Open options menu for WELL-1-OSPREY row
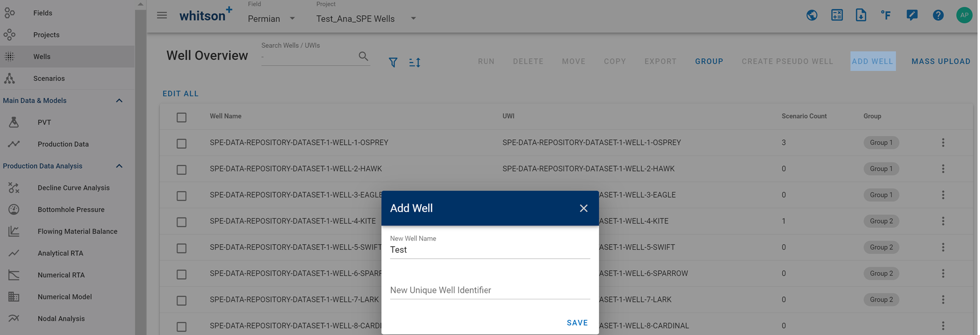Viewport: 980px width, 335px height. 943,143
